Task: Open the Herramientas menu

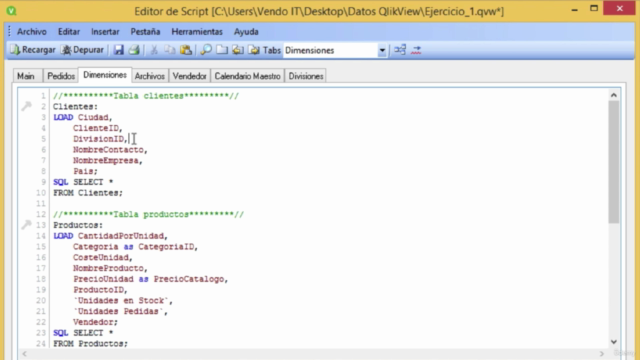Action: click(197, 31)
